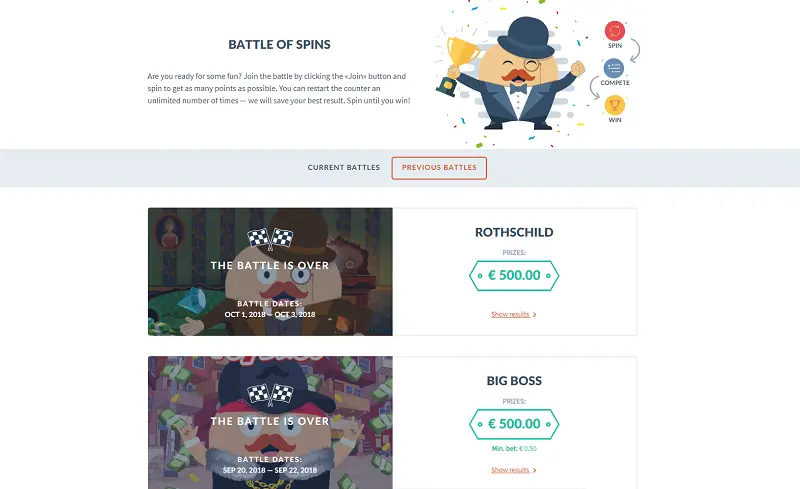The width and height of the screenshot is (800, 489).
Task: Click the arrow from Spin to Compete
Action: tap(636, 48)
